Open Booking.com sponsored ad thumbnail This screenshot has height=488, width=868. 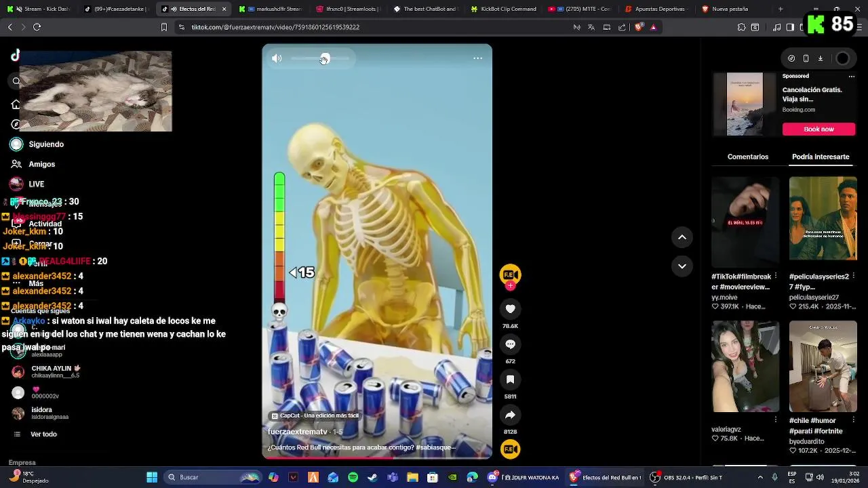pos(745,104)
